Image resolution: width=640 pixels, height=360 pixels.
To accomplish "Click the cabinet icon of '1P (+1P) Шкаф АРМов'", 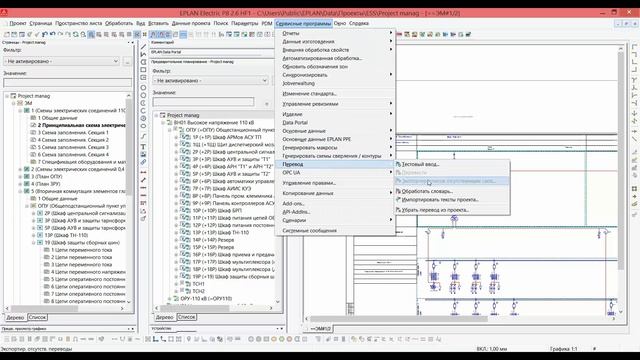I will tap(186, 137).
